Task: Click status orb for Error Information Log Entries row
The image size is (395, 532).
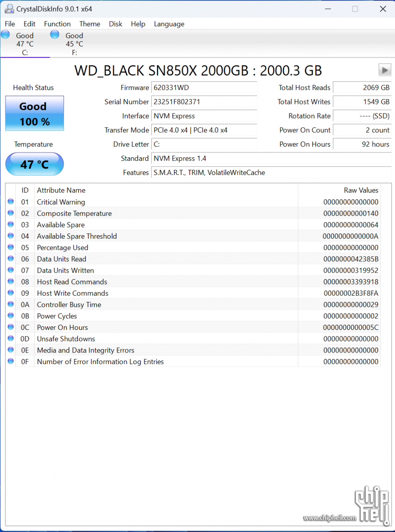Action: coord(11,361)
